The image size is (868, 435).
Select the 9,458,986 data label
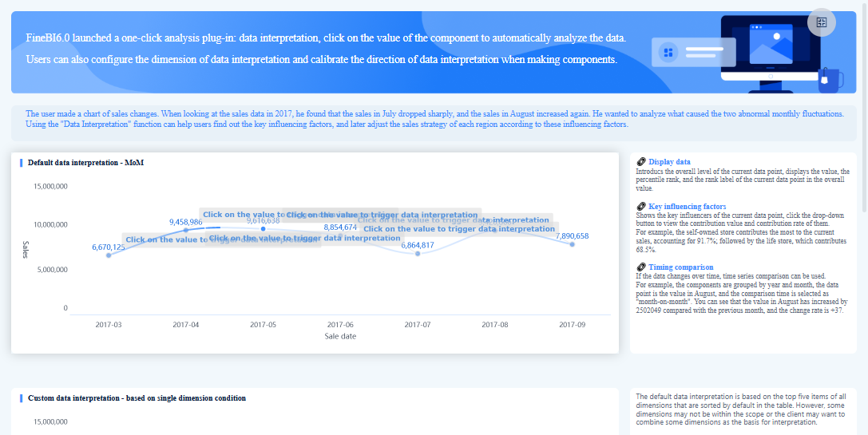186,222
